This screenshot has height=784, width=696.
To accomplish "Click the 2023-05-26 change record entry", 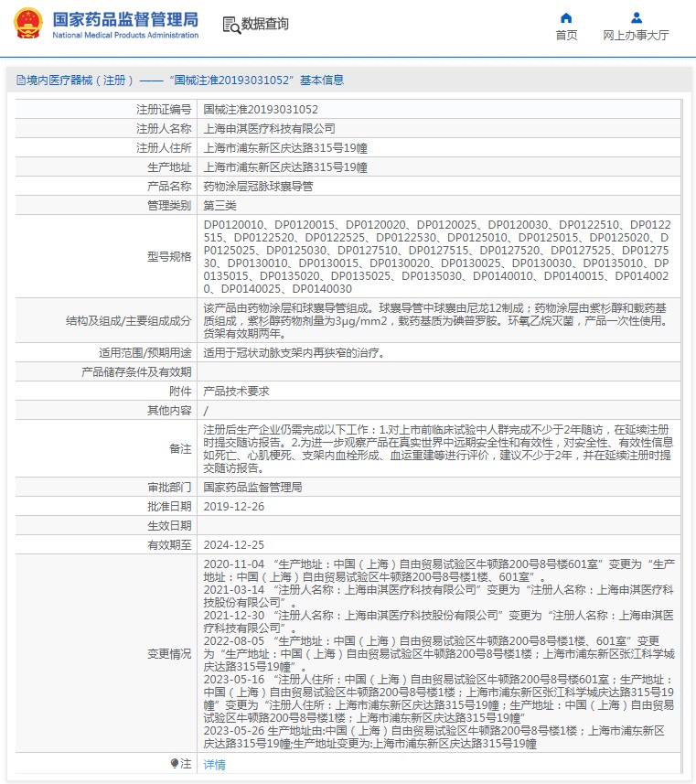I will click(x=434, y=737).
